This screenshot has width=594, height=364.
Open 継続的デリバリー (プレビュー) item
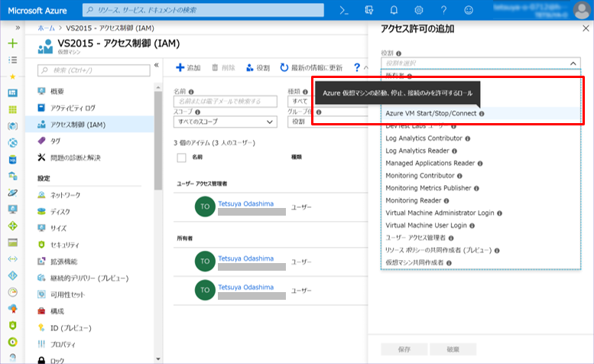(x=89, y=278)
